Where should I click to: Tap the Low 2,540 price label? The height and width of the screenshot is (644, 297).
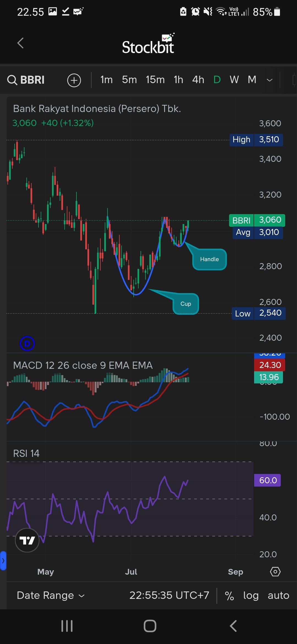tap(259, 313)
